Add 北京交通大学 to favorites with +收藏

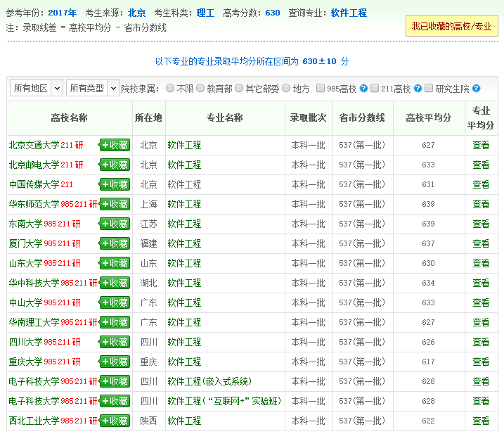pos(115,145)
